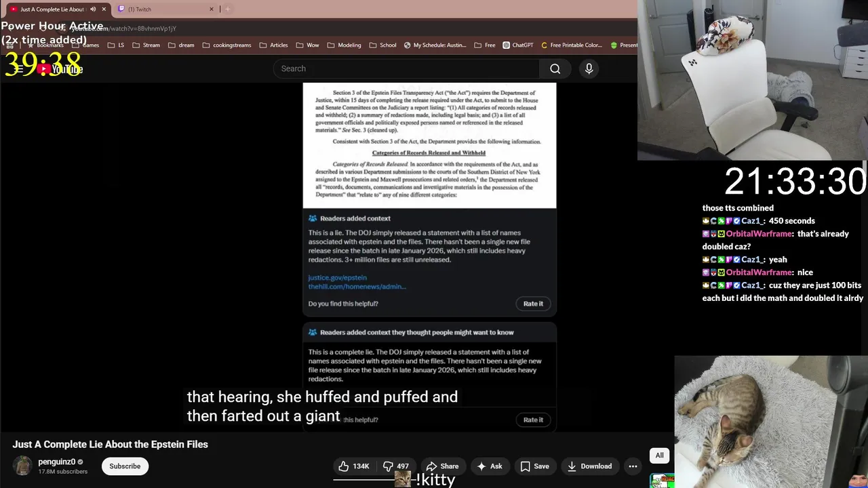Click the Power Hour Active overlay text
Viewport: 868px width, 488px height.
[x=53, y=33]
